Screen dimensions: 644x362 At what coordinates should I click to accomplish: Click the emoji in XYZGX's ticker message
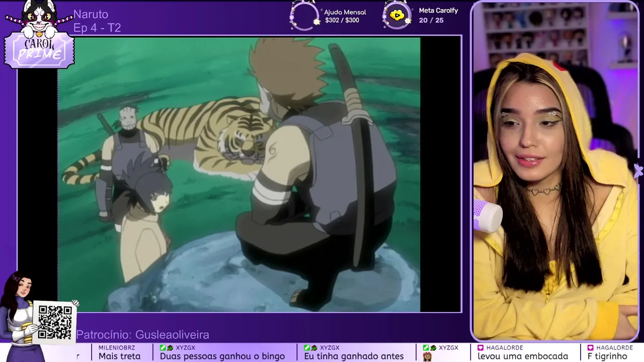click(x=428, y=356)
